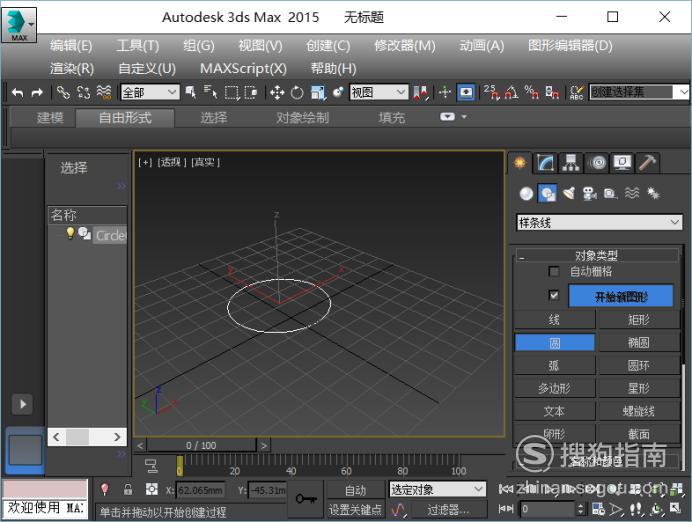Open viewport [+] menu label
The height and width of the screenshot is (522, 692).
145,162
